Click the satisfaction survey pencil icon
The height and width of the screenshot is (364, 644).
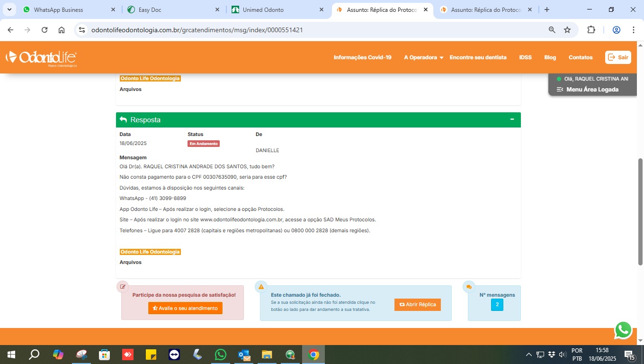(x=123, y=287)
